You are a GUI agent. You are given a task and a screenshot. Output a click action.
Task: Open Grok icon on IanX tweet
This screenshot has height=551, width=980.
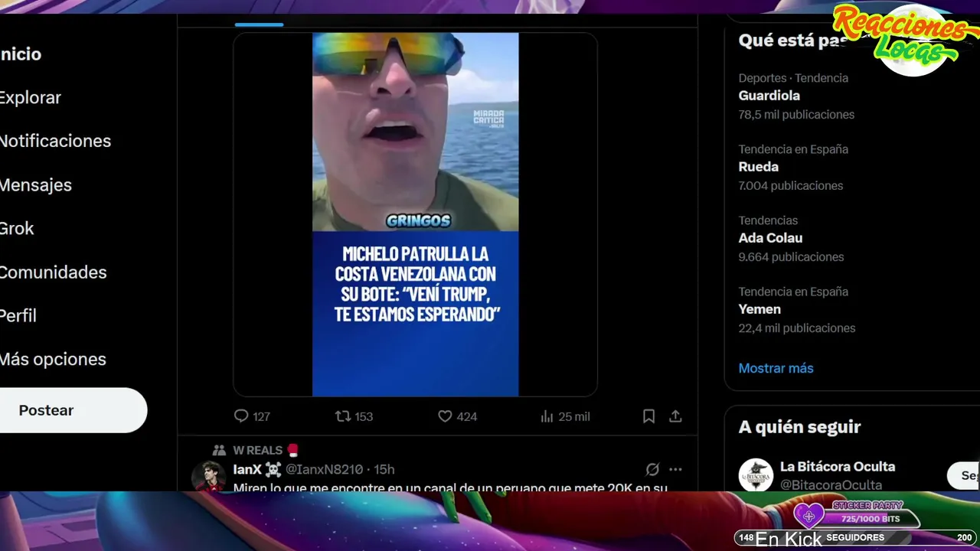coord(652,469)
